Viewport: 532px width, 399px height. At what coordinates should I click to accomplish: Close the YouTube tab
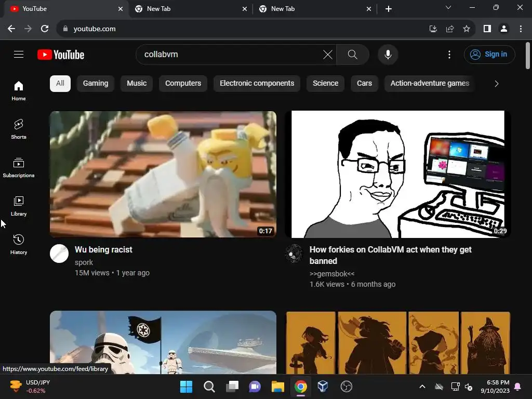(121, 9)
